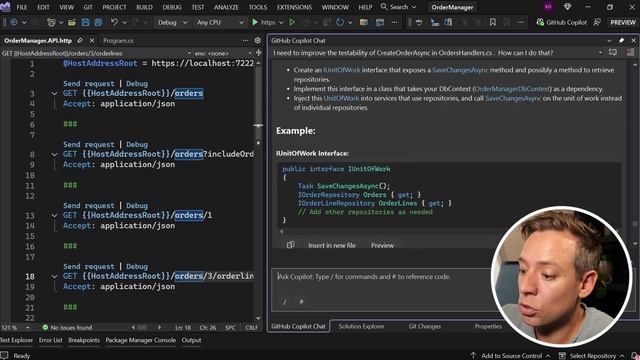Click the Undo arrow icon
The height and width of the screenshot is (360, 640).
pyautogui.click(x=114, y=22)
